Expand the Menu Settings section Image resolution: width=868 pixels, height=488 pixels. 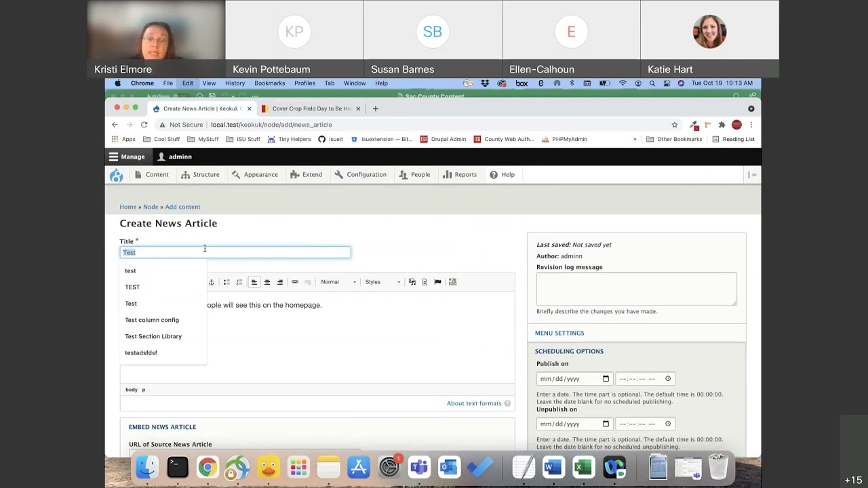click(x=559, y=333)
